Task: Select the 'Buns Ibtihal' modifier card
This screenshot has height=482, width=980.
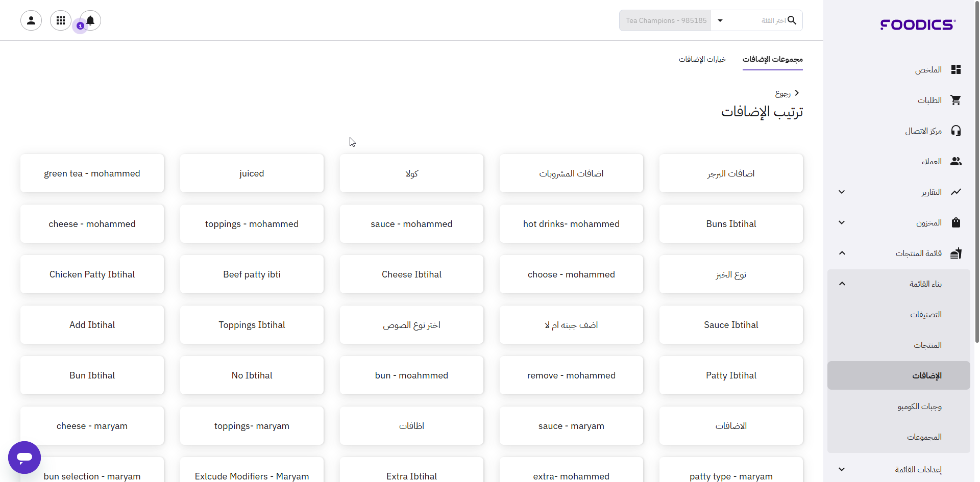Action: point(730,224)
